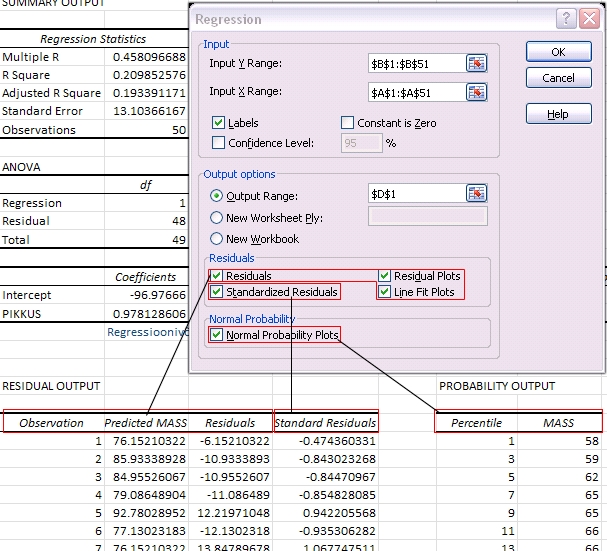Select R Square value 0.209852576

click(147, 75)
